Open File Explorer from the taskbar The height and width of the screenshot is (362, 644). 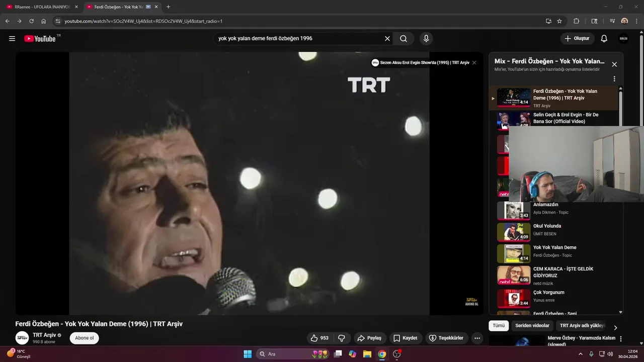click(367, 354)
